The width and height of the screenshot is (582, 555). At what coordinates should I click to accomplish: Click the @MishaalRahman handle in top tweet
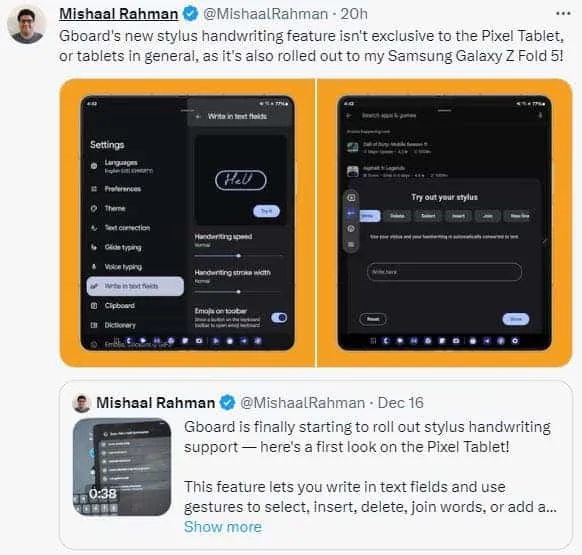(x=265, y=14)
